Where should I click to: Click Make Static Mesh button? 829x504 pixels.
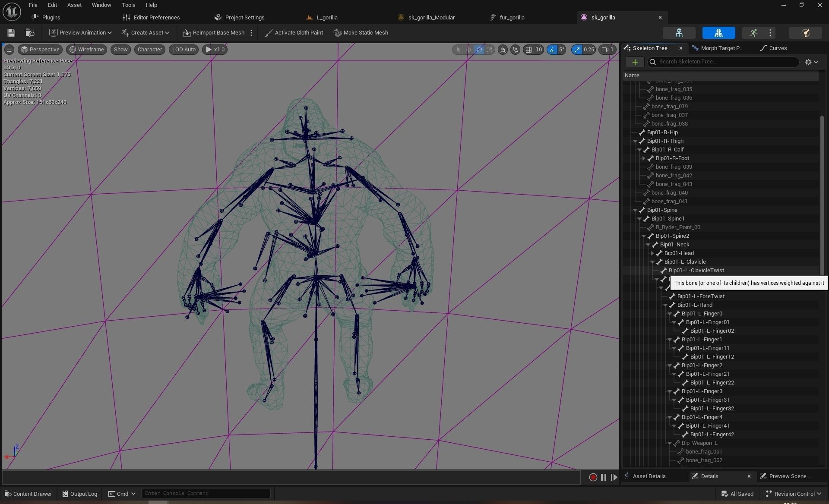click(x=361, y=33)
